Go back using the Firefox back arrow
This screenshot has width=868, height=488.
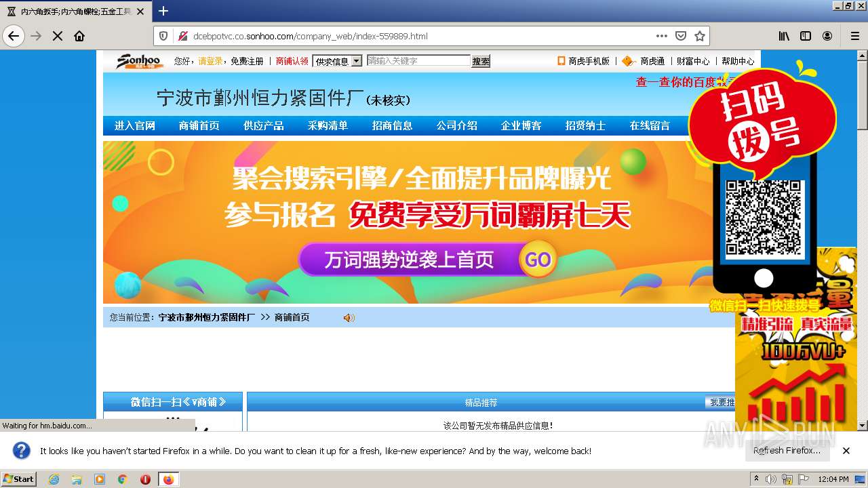coord(14,36)
